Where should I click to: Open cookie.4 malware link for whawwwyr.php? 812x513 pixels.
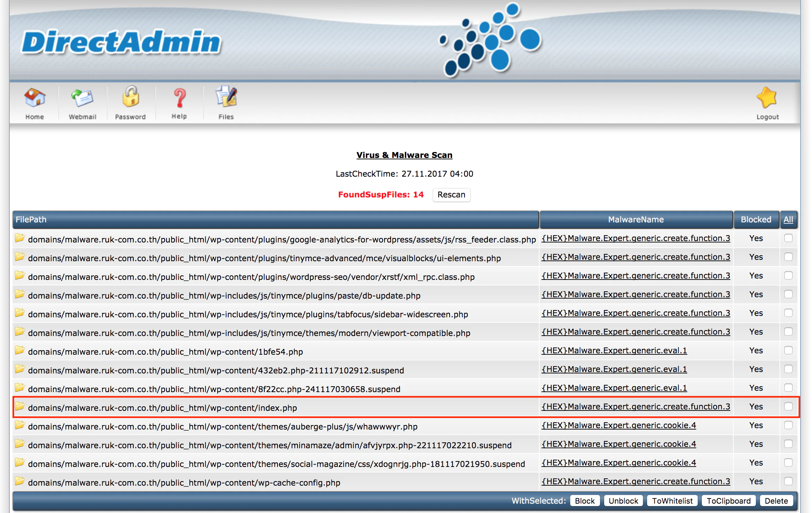click(x=619, y=425)
